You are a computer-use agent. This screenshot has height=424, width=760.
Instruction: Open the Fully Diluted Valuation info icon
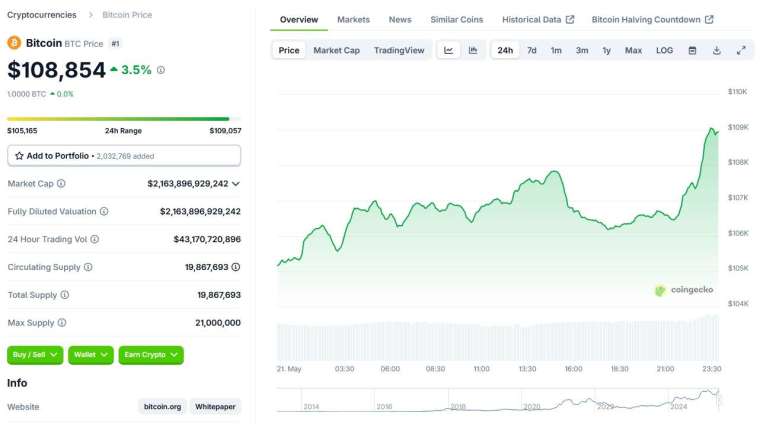click(104, 211)
